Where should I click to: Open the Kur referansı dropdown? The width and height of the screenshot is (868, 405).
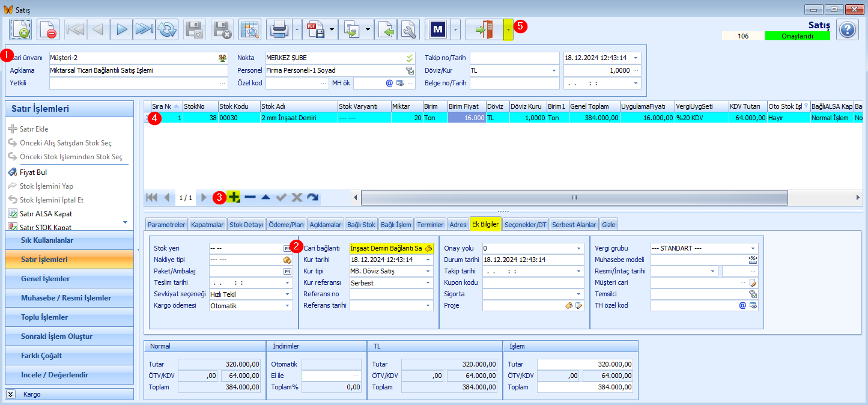(x=428, y=282)
